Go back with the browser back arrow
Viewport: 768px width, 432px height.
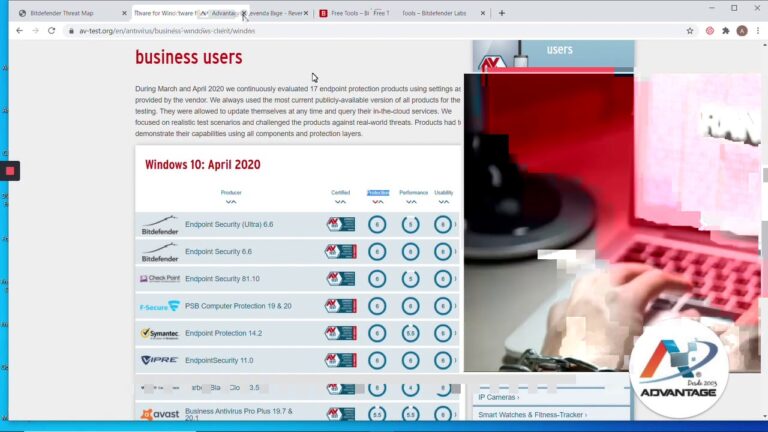[19, 31]
